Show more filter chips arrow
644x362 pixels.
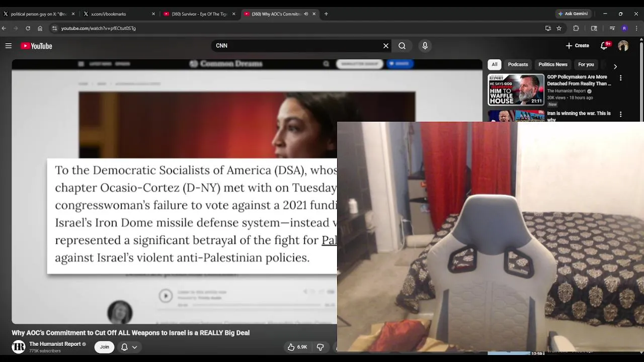[615, 66]
